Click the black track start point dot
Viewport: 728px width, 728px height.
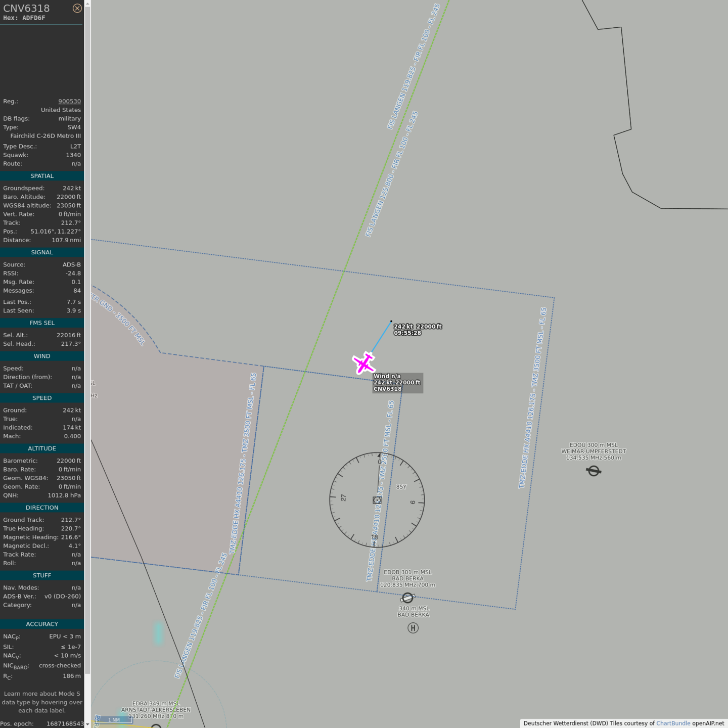click(391, 321)
